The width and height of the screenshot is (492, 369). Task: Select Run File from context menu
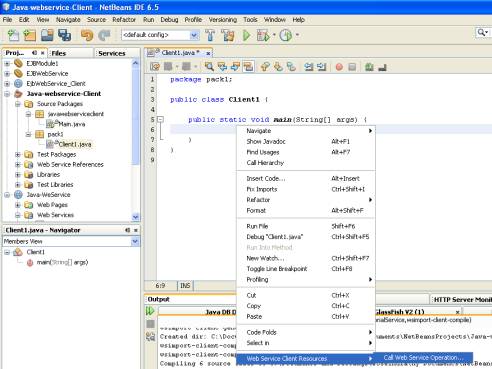tap(306, 226)
